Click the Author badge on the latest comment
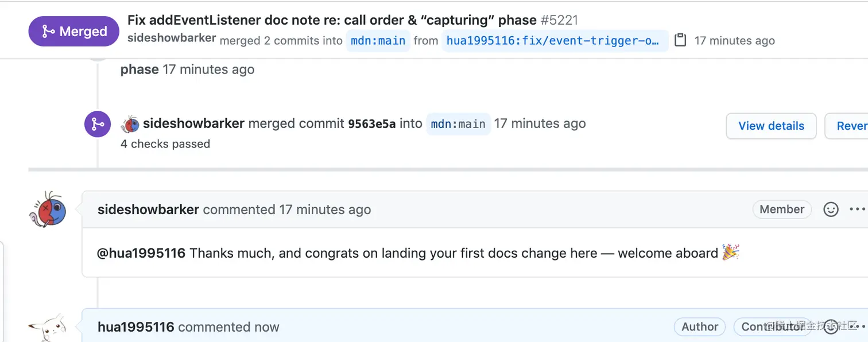The image size is (868, 342). click(699, 327)
